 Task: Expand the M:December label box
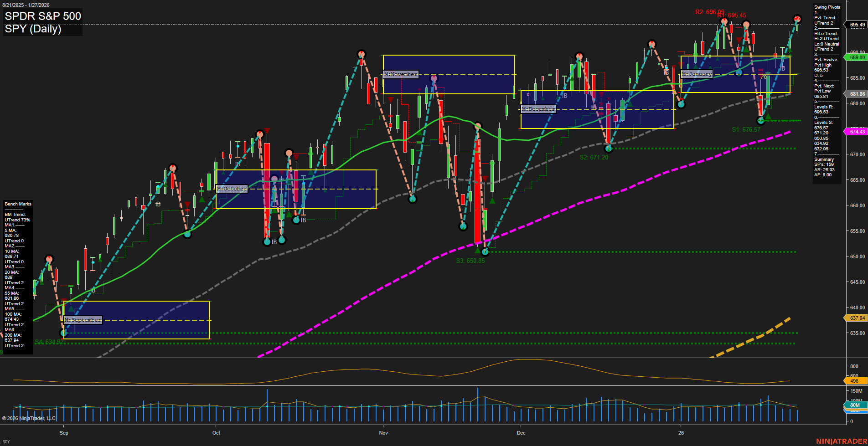[538, 108]
